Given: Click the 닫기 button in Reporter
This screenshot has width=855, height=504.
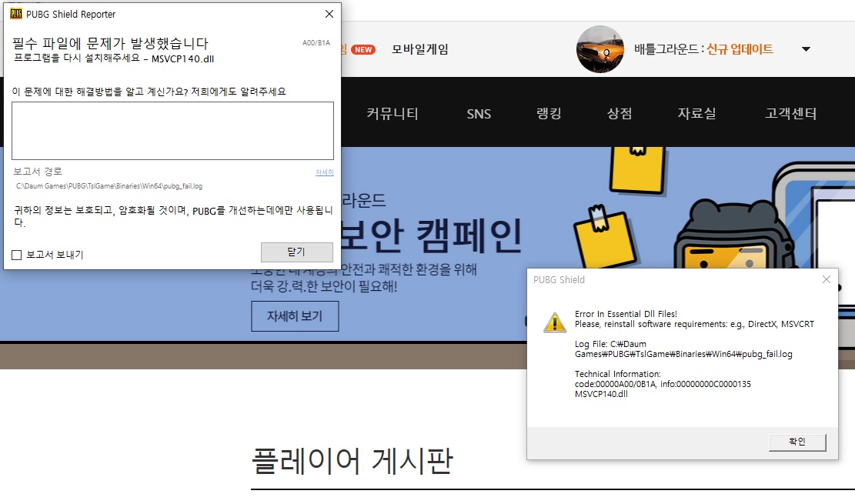Looking at the screenshot, I should pyautogui.click(x=296, y=252).
